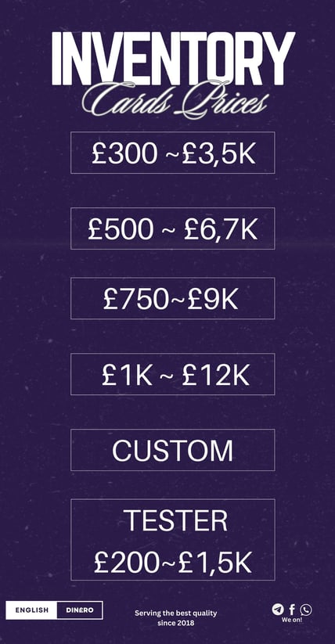
Task: Click the "We on!" caption
Action: click(292, 620)
